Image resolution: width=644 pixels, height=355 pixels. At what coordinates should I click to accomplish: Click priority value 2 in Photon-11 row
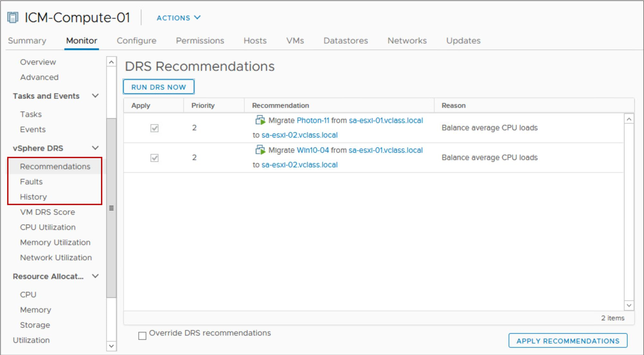click(194, 128)
